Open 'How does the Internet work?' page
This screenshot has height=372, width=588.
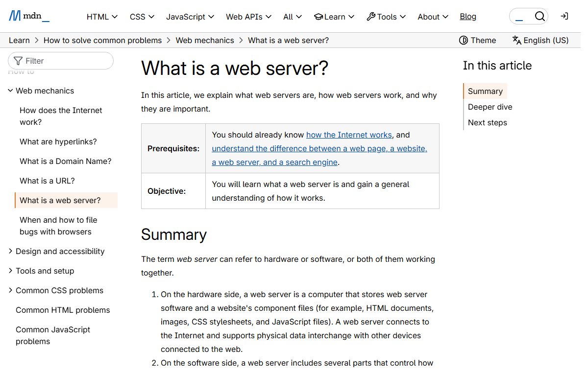coord(61,116)
